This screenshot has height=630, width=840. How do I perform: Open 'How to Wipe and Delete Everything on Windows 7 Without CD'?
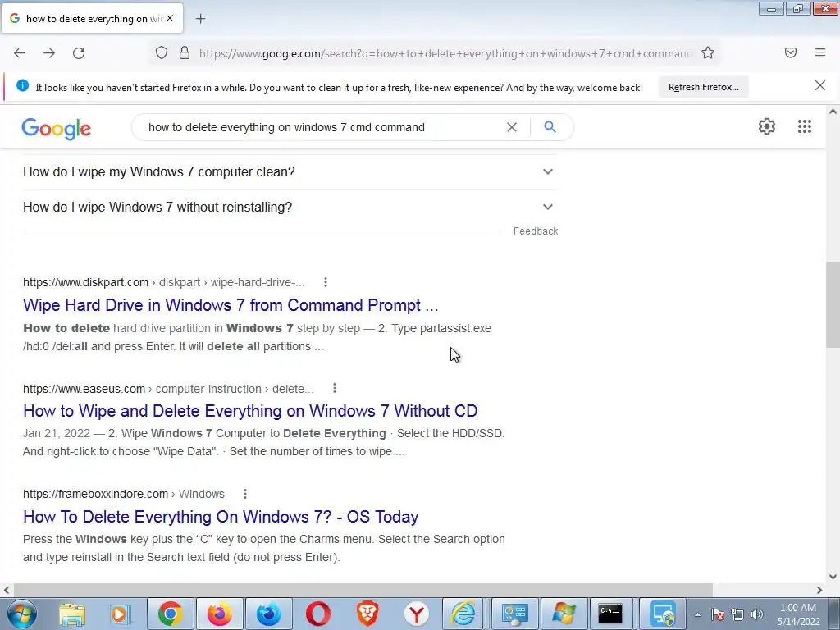250,411
